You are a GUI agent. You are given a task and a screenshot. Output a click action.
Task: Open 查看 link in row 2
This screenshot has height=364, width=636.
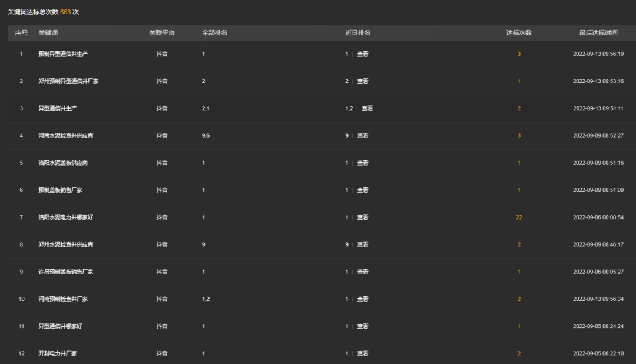[x=363, y=81]
